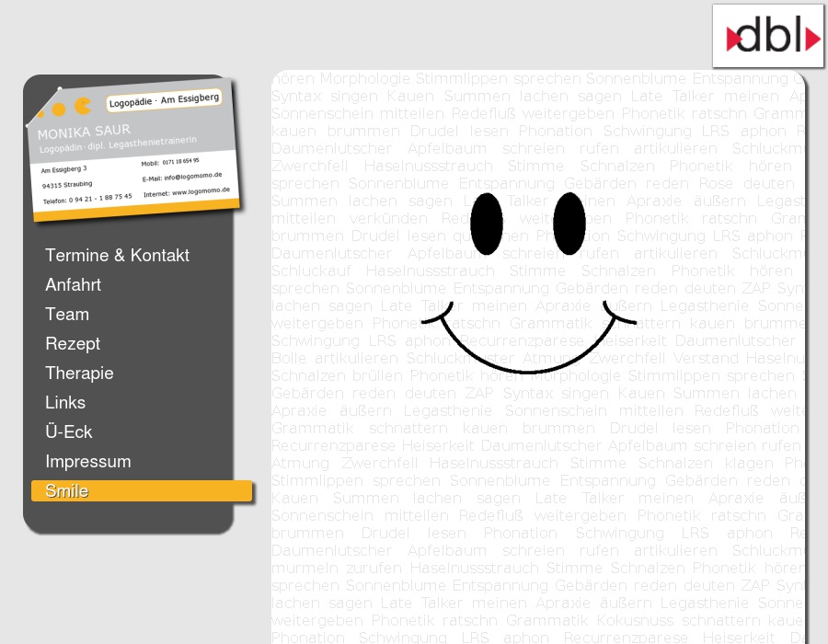Open the Termine & Kontakt page
Viewport: 828px width, 644px height.
tap(117, 256)
